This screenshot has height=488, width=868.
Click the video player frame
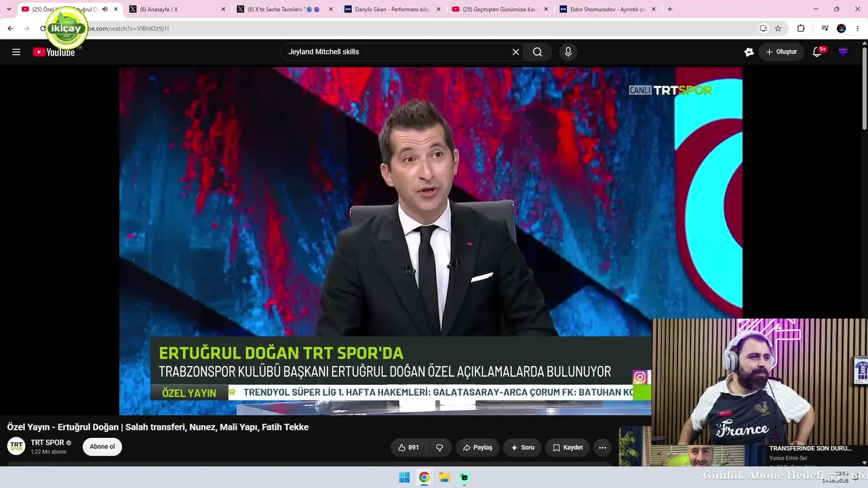(x=431, y=241)
